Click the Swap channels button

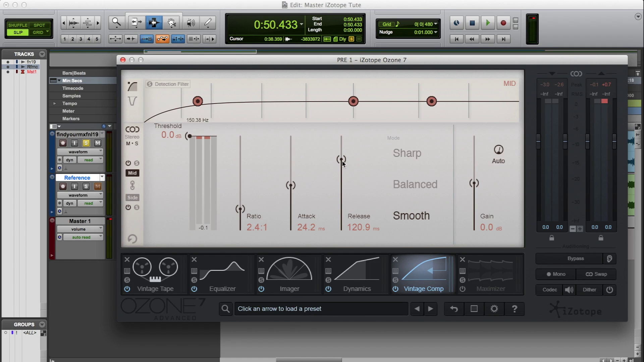click(x=596, y=274)
